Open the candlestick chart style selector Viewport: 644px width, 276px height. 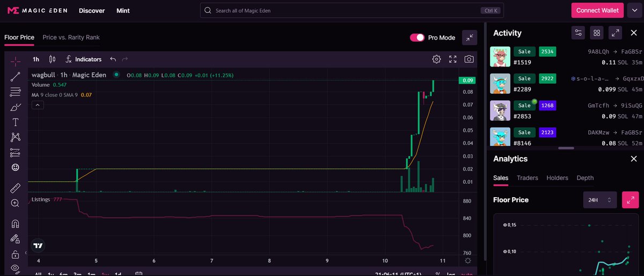(52, 59)
